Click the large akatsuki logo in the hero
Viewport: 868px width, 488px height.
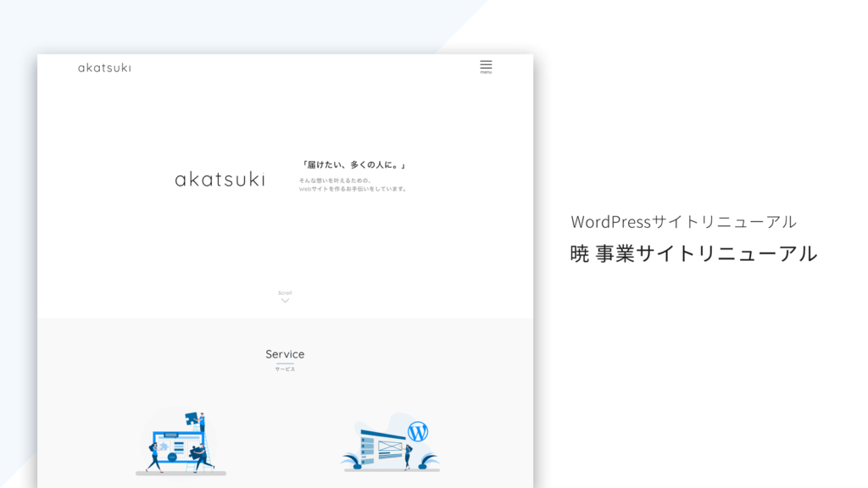pos(220,179)
